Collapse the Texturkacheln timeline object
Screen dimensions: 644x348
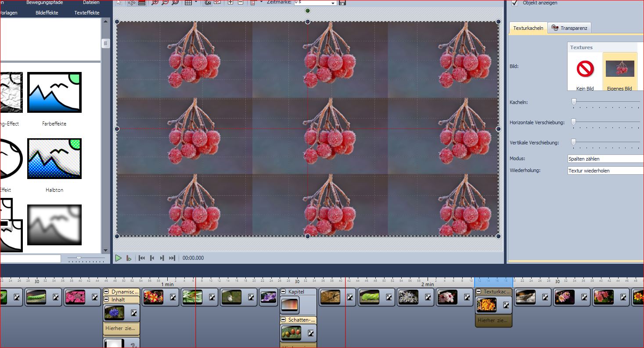[x=479, y=292]
